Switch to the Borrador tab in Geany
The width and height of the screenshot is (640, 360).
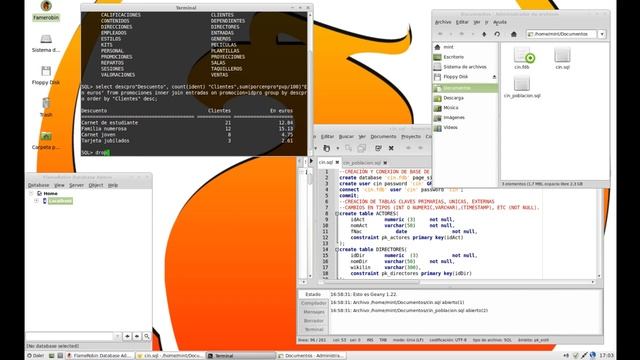point(313,321)
